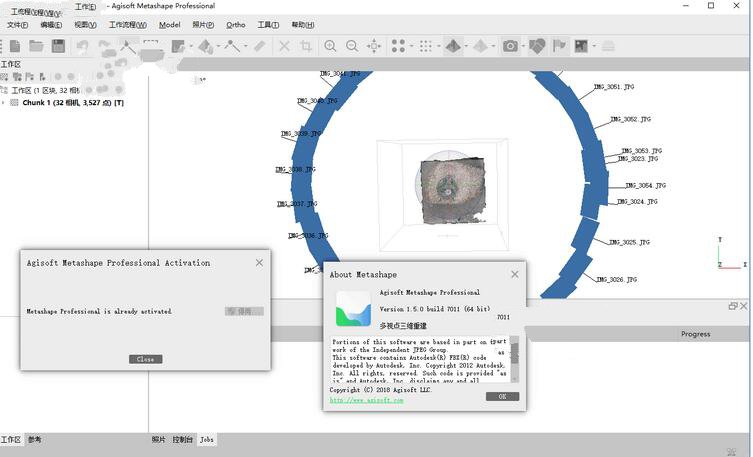Select camera label IMG_3051.JPG in viewport
This screenshot has width=753, height=457.
(614, 87)
